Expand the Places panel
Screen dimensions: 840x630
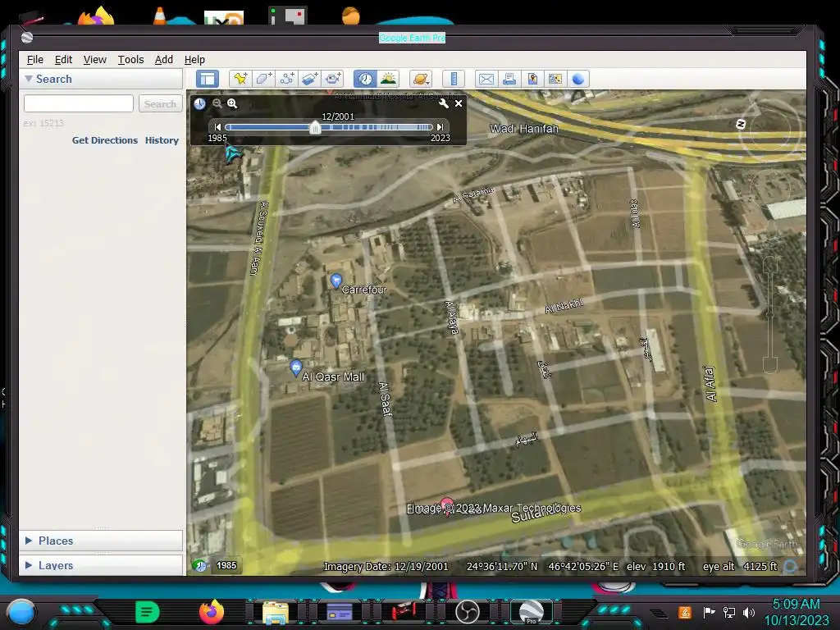coord(29,541)
